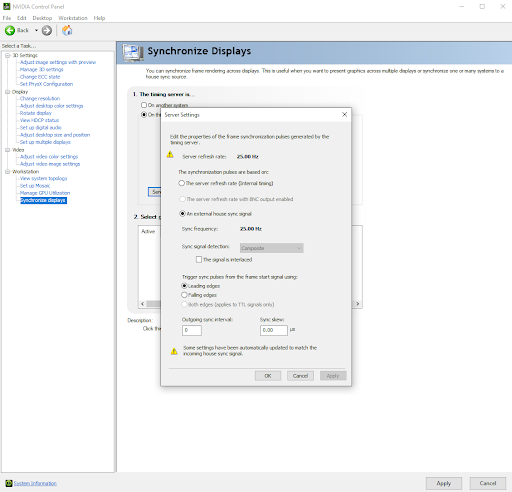Open the Help menu

[x=99, y=18]
